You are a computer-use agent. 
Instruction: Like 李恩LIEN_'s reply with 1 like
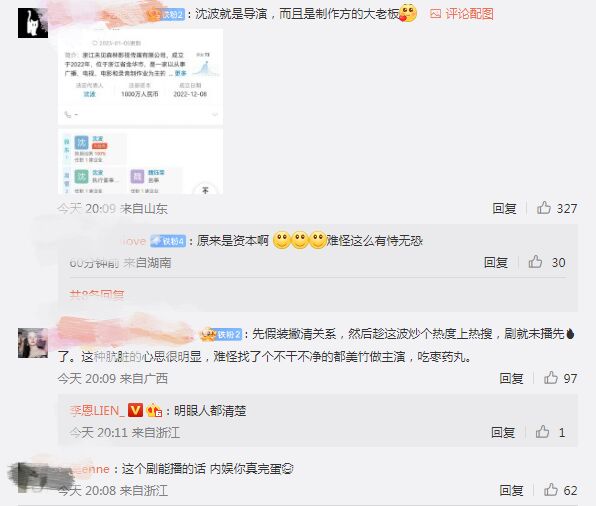[542, 432]
